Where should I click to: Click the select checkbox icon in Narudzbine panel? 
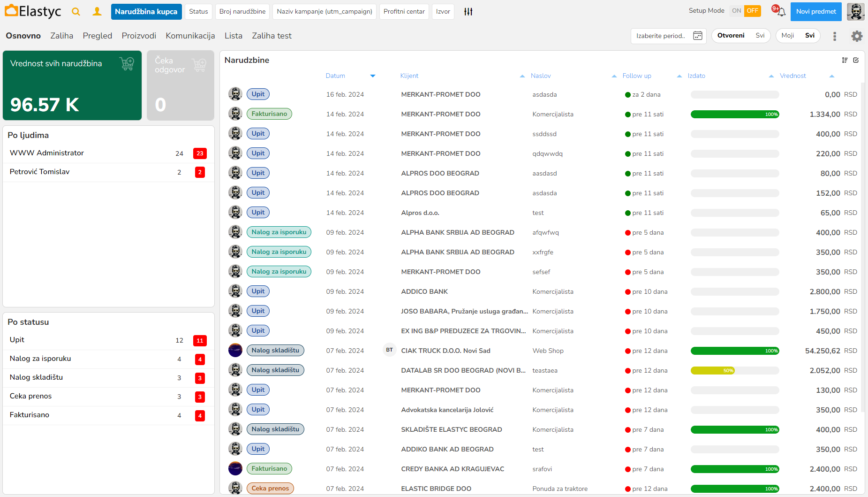coord(856,60)
